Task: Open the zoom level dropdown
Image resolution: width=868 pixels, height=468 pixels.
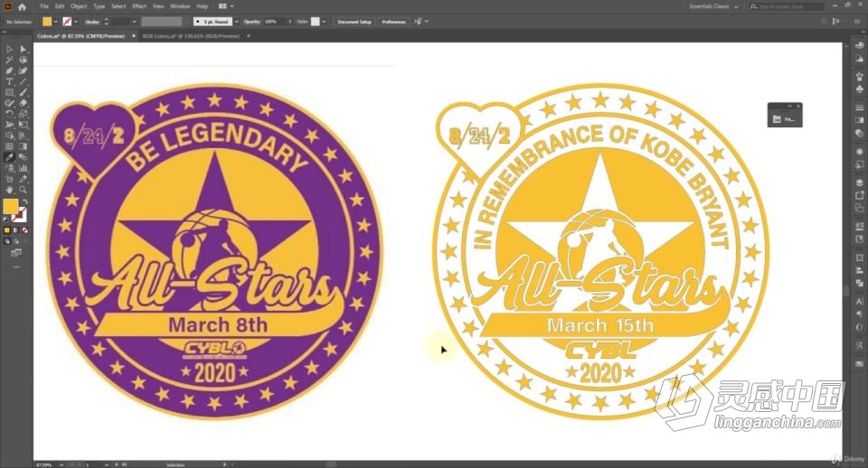Action: 61,464
